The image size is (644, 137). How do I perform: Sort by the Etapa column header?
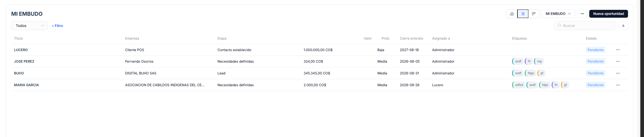[x=222, y=38]
